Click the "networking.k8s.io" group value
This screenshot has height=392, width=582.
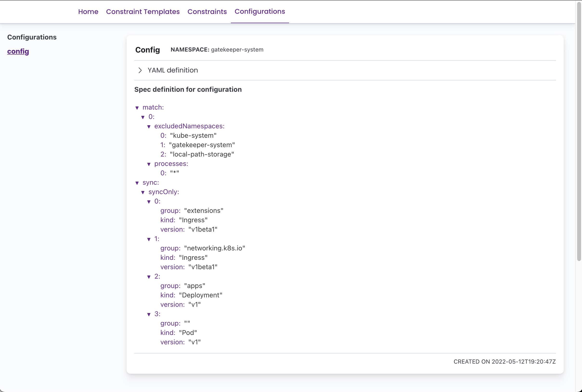point(214,248)
